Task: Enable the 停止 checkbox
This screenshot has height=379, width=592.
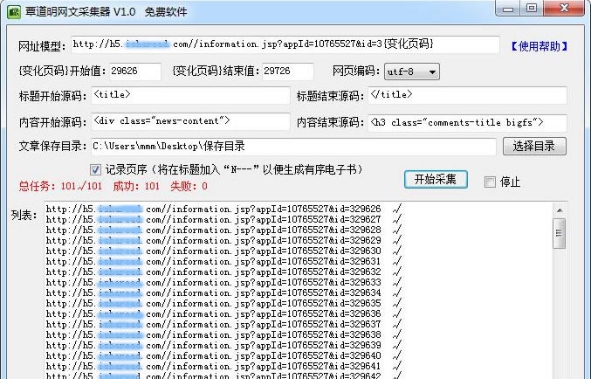Action: point(490,182)
